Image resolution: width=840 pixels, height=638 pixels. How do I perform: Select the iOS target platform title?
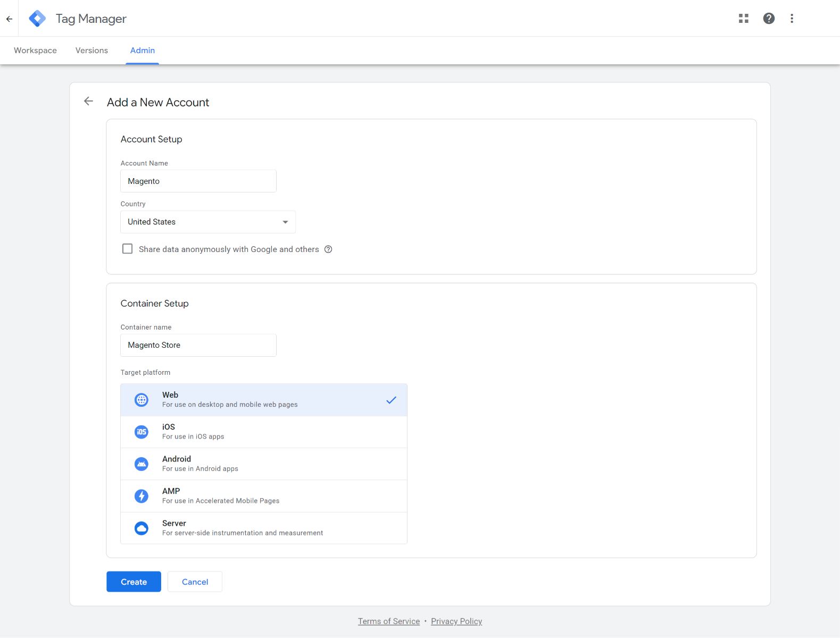[x=169, y=427]
